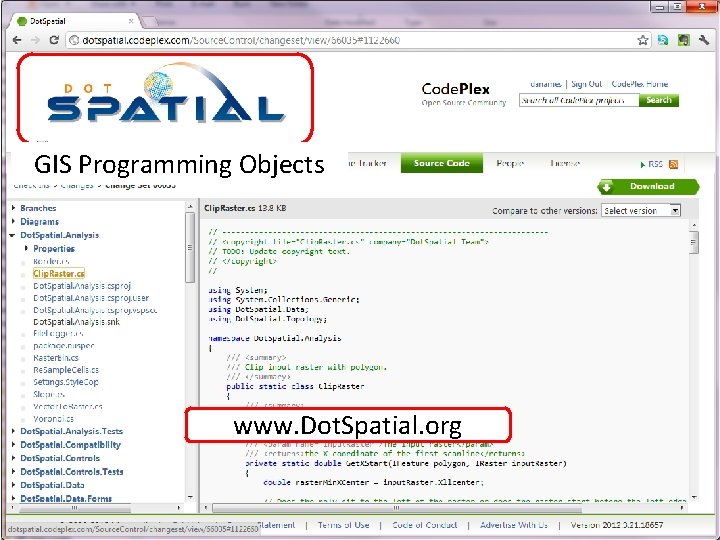The width and height of the screenshot is (720, 540).
Task: Open the Issue Tracker tab
Action: (367, 163)
